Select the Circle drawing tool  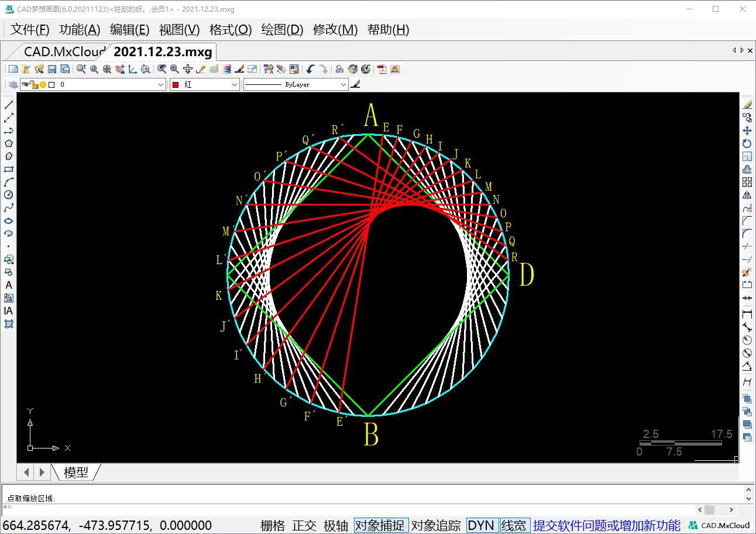tap(9, 195)
